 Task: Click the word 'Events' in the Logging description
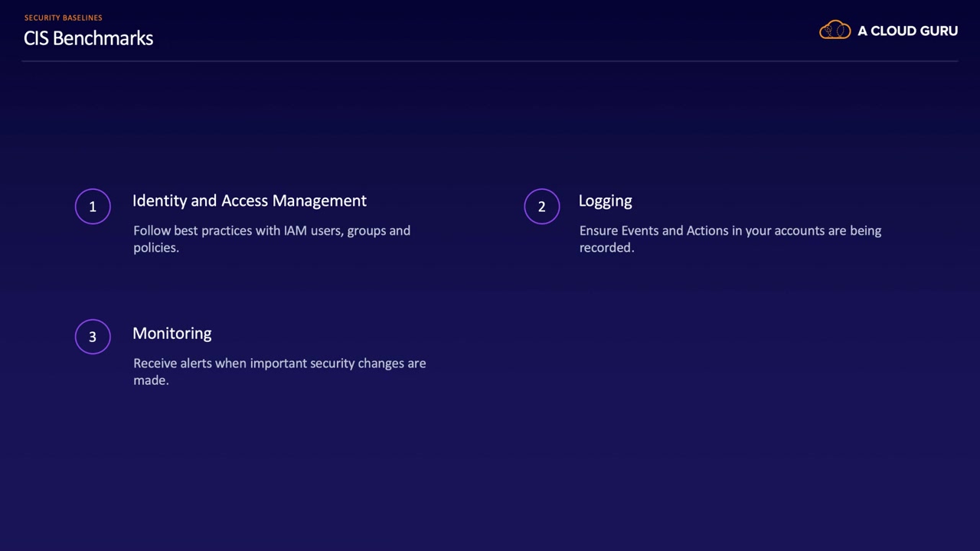click(x=639, y=230)
